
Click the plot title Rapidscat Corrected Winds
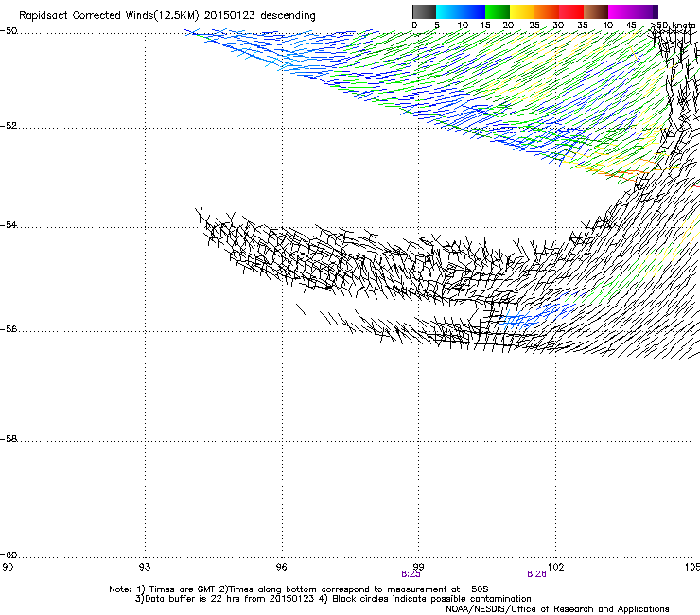pyautogui.click(x=167, y=16)
